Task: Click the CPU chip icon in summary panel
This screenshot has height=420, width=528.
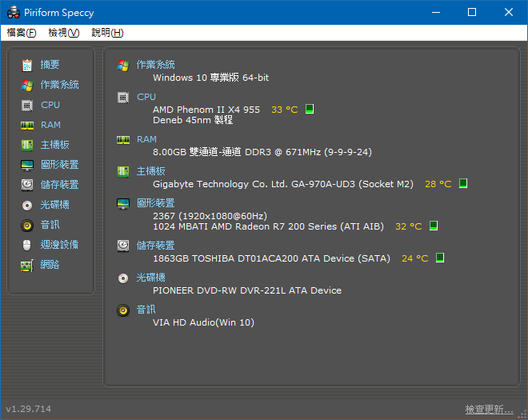Action: 123,98
